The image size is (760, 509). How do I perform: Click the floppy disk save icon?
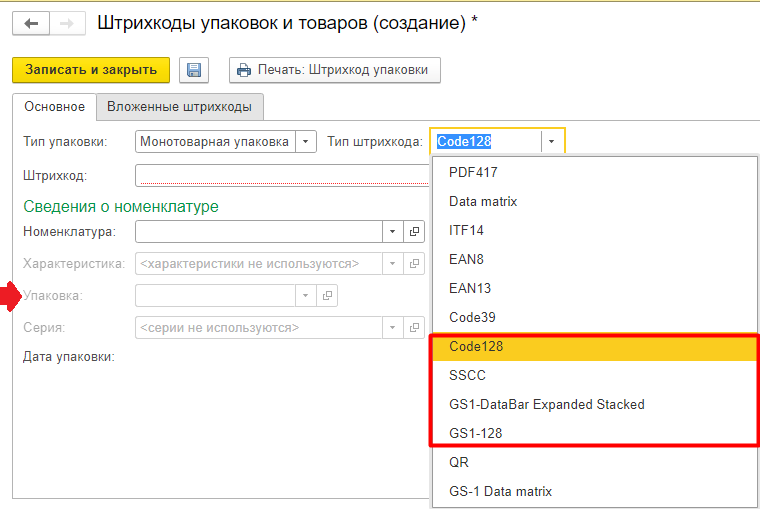click(x=194, y=70)
